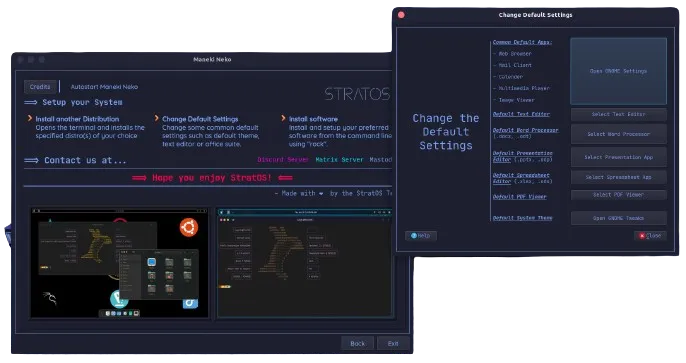Click the Default Spreadsheet Editor label
The height and width of the screenshot is (363, 686).
pyautogui.click(x=522, y=178)
